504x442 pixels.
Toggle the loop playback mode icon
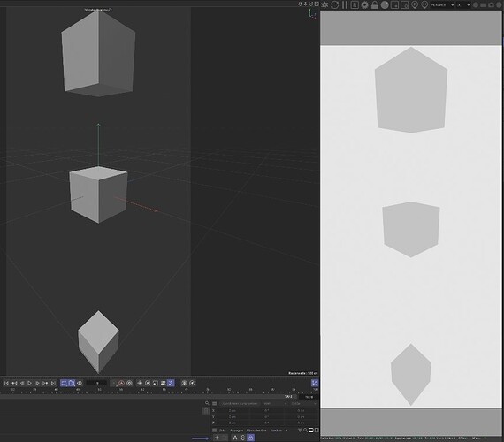pos(64,383)
